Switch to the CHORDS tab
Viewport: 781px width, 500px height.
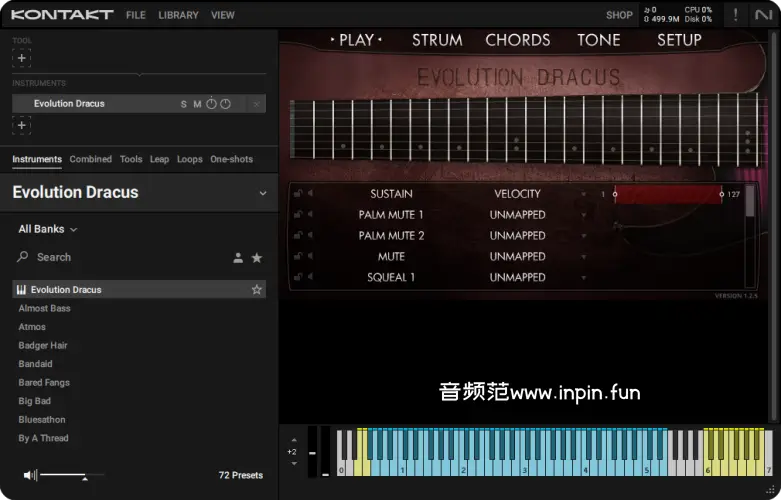517,40
